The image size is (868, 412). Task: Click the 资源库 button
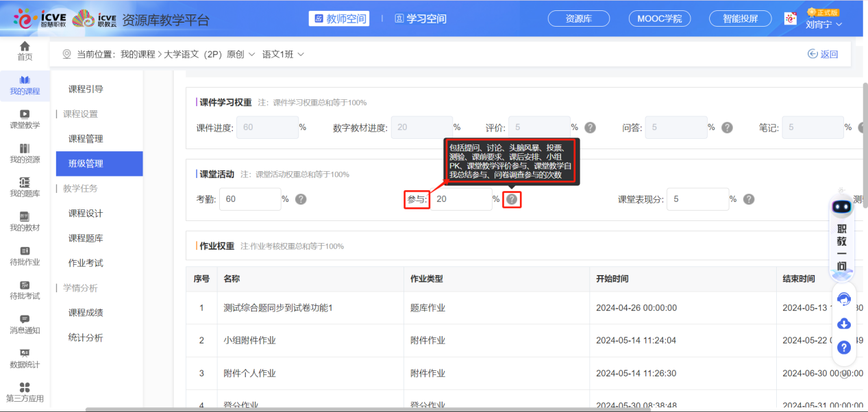579,18
